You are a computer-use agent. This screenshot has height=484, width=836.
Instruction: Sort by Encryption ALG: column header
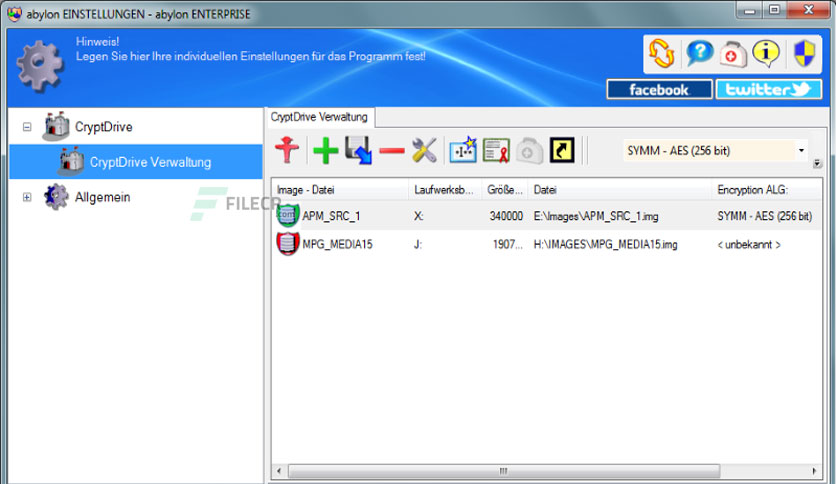point(767,190)
